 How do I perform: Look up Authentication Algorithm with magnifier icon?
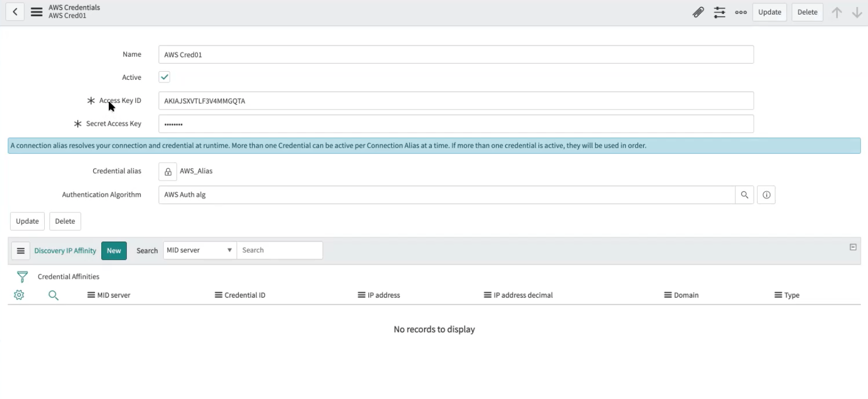[x=745, y=195]
